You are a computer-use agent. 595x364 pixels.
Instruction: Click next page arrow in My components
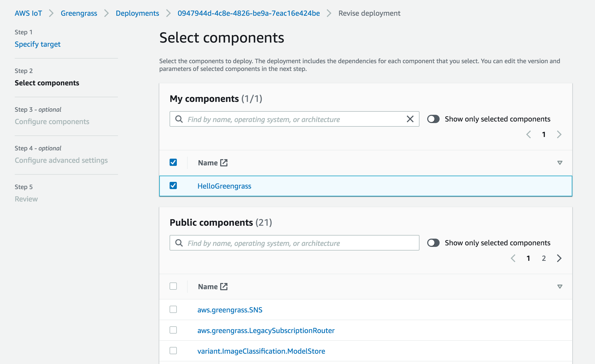[x=559, y=134]
